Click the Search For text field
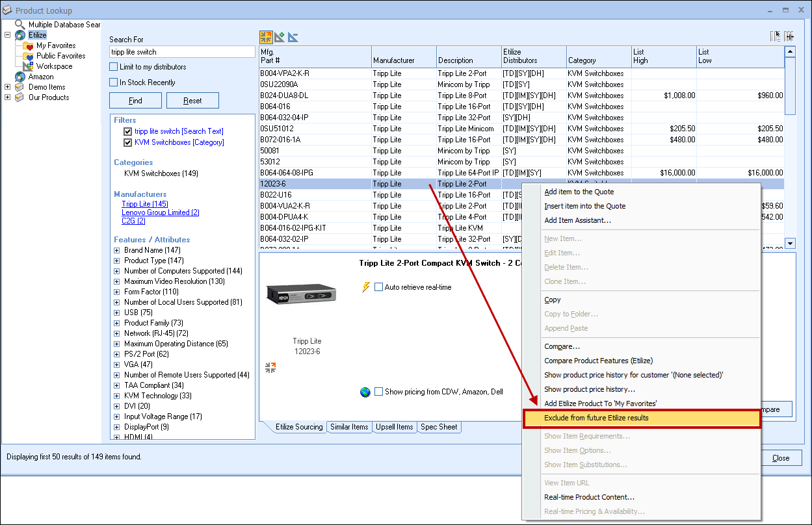The height and width of the screenshot is (525, 812). coord(182,52)
